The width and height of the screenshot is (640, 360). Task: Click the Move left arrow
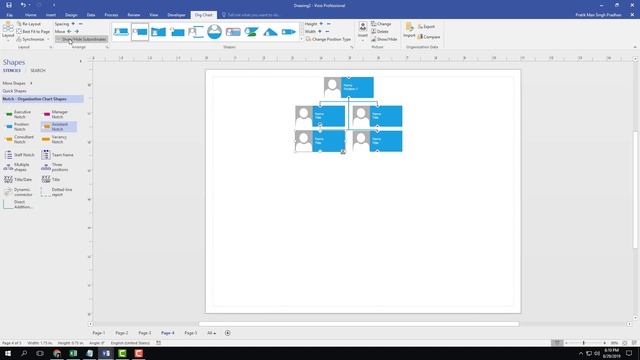point(69,31)
